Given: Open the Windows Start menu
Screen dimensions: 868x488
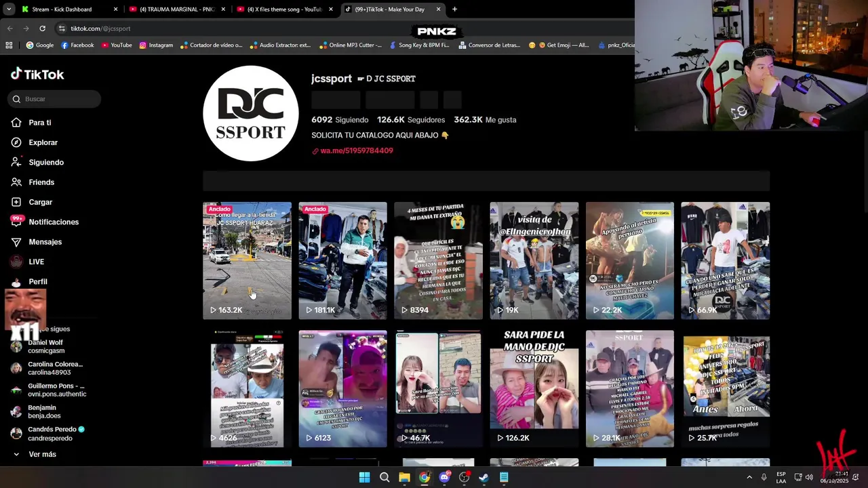Looking at the screenshot, I should tap(364, 477).
